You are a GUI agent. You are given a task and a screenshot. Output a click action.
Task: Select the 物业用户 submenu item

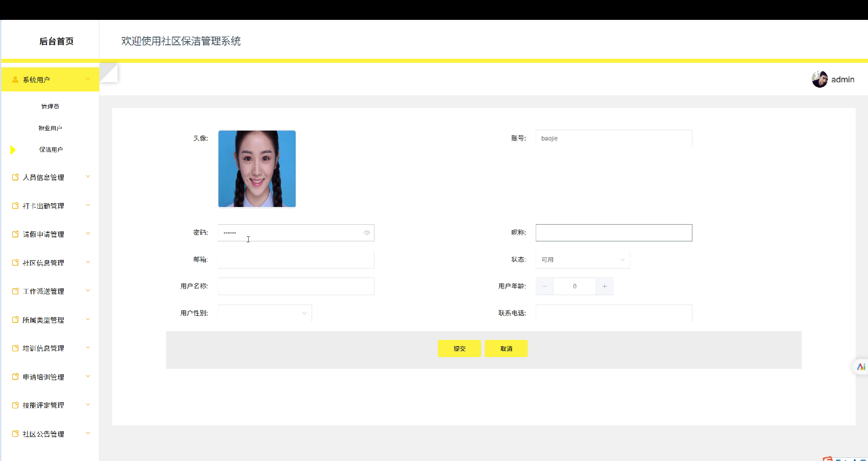[50, 128]
